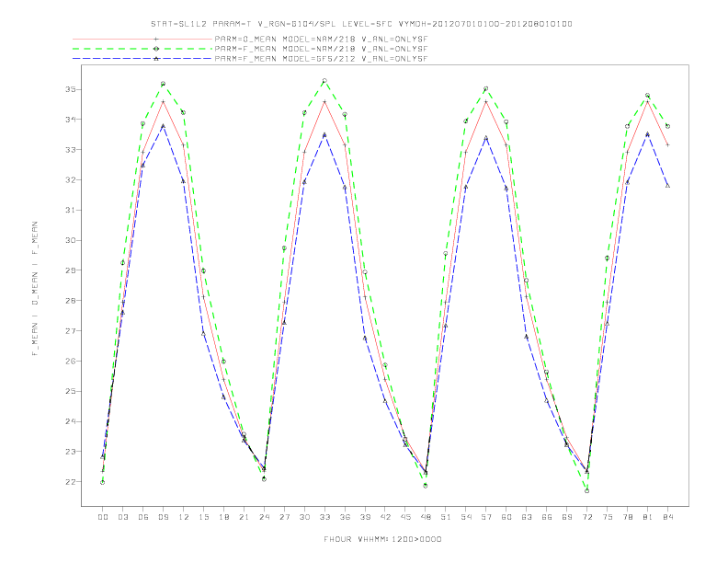Click y-axis tick label 29
The width and height of the screenshot is (728, 563).
[x=71, y=270]
